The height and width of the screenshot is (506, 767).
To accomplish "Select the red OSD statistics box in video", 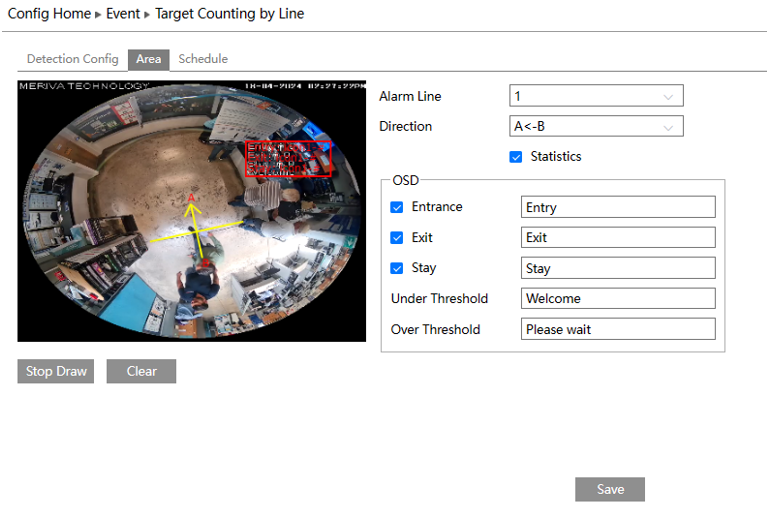I will 288,159.
